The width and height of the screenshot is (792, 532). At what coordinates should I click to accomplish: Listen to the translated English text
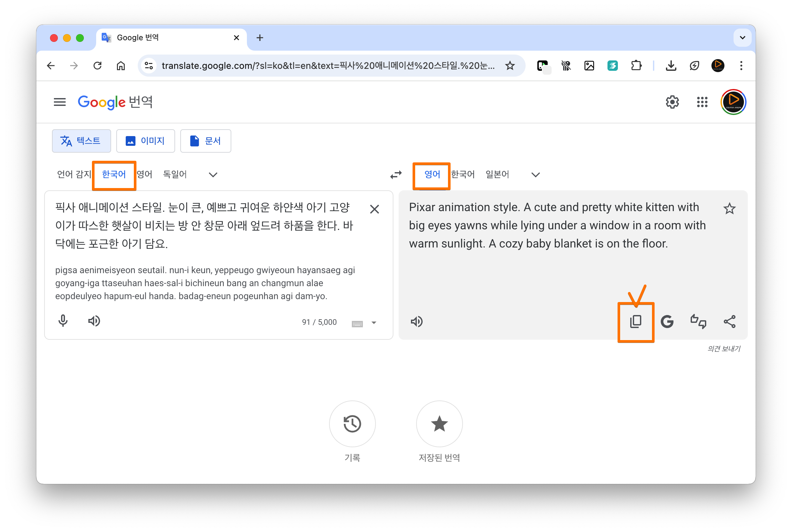[417, 321]
